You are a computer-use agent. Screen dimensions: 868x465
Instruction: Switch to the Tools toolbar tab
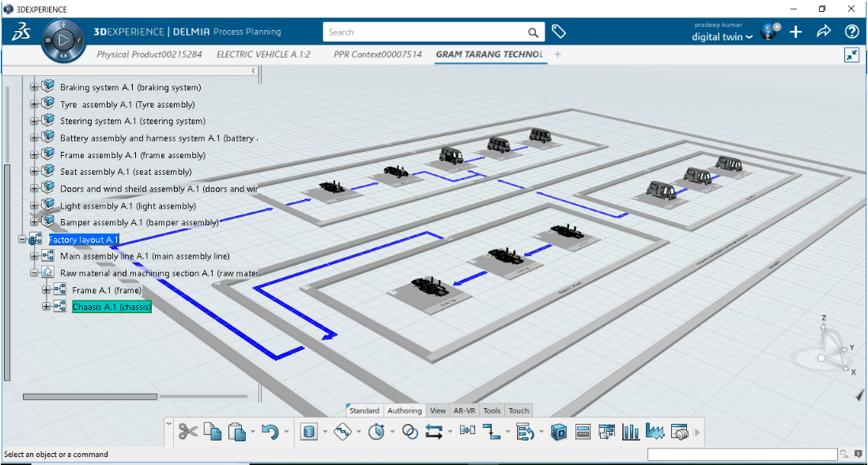click(492, 410)
